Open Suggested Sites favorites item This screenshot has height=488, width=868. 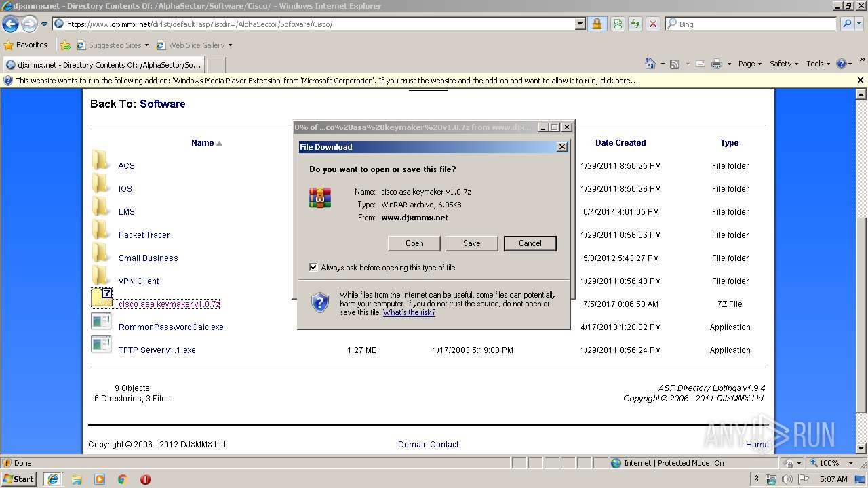coord(112,45)
